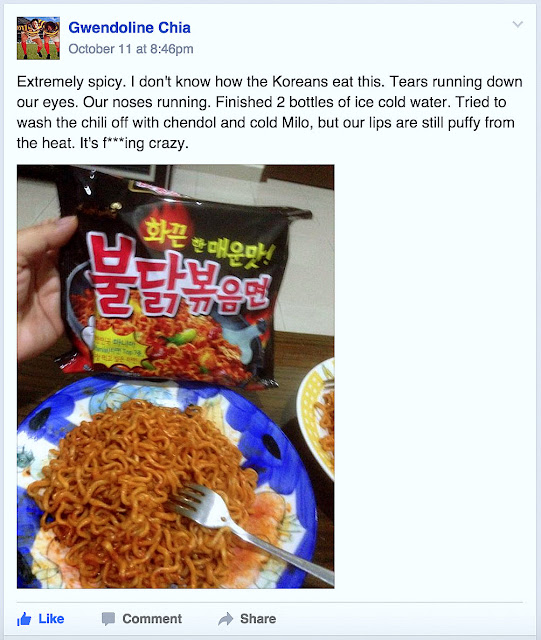Screen dimensions: 541x640
Task: Click the blue plate of noodles in photo
Action: click(x=165, y=484)
